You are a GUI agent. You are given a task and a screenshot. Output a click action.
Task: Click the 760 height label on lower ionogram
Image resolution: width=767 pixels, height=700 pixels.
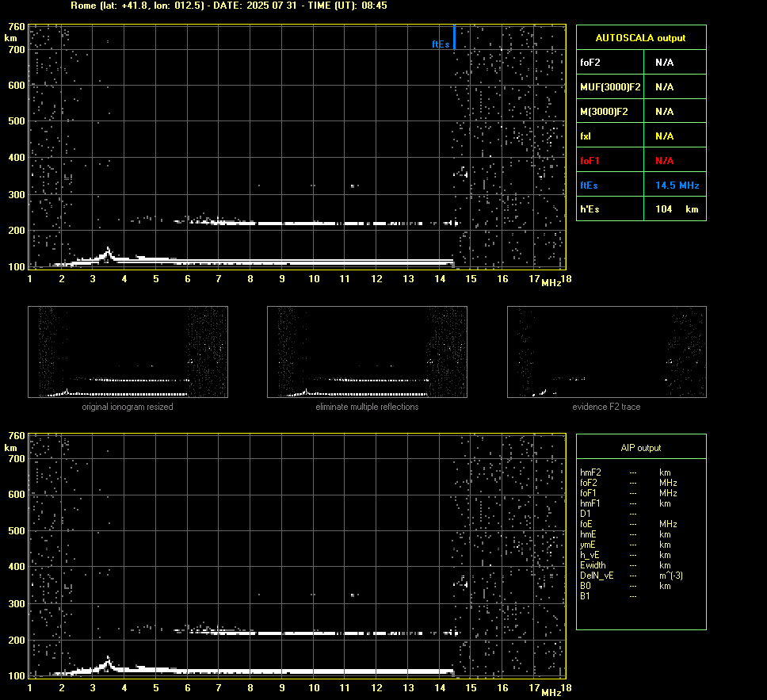click(x=17, y=436)
